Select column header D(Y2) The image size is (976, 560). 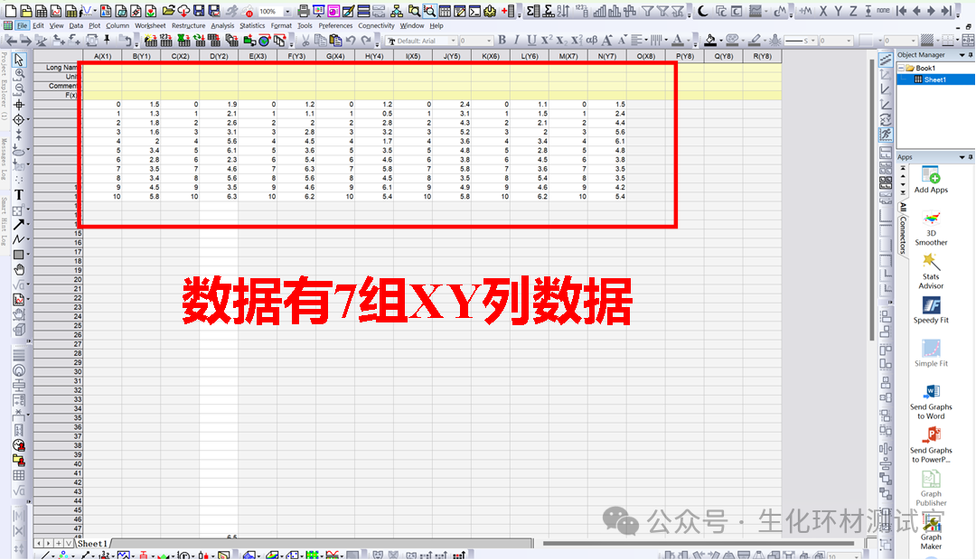coord(219,56)
